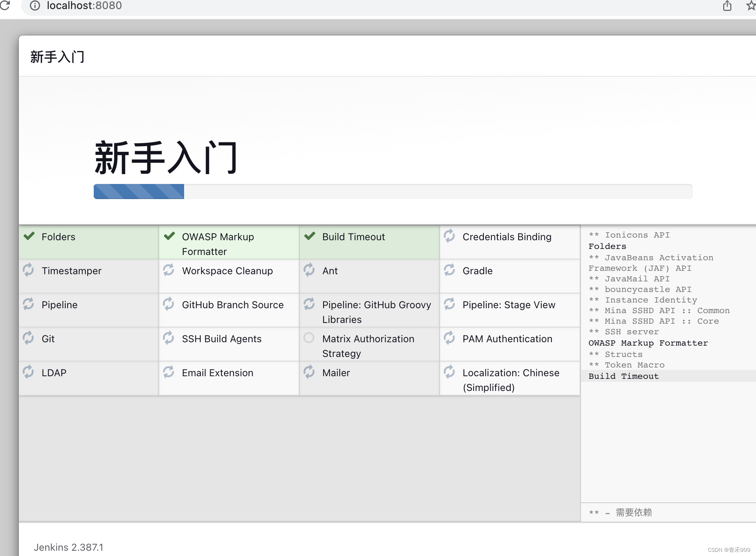Select the Mailer plugin label
756x556 pixels.
(336, 373)
